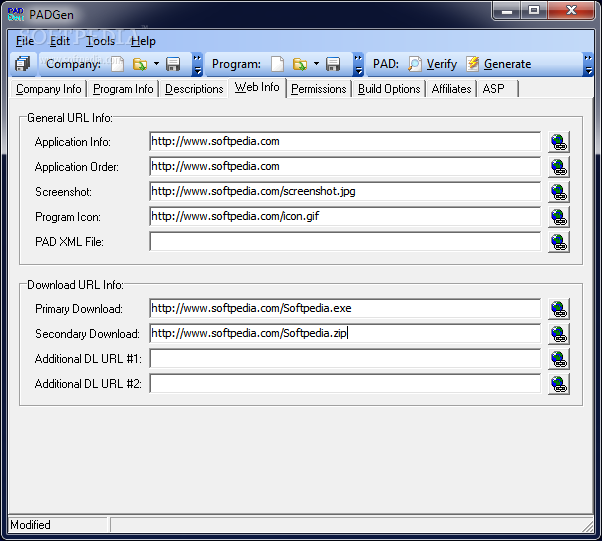
Task: Create new Company file icon
Action: click(118, 64)
